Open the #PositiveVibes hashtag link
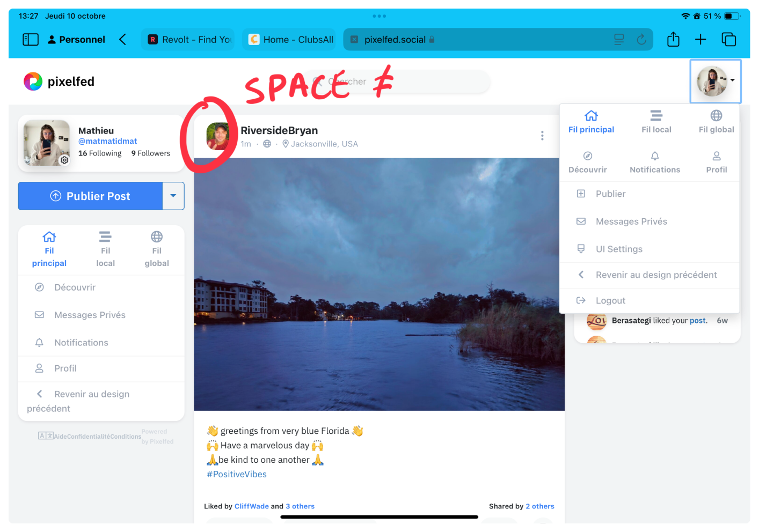759x532 pixels. pyautogui.click(x=237, y=474)
